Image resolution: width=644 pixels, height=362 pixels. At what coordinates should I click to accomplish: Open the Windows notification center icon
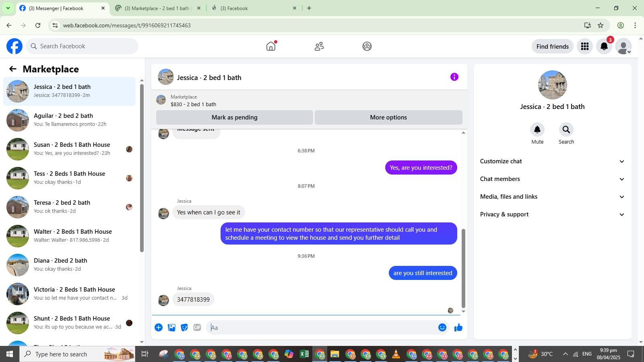[631, 354]
